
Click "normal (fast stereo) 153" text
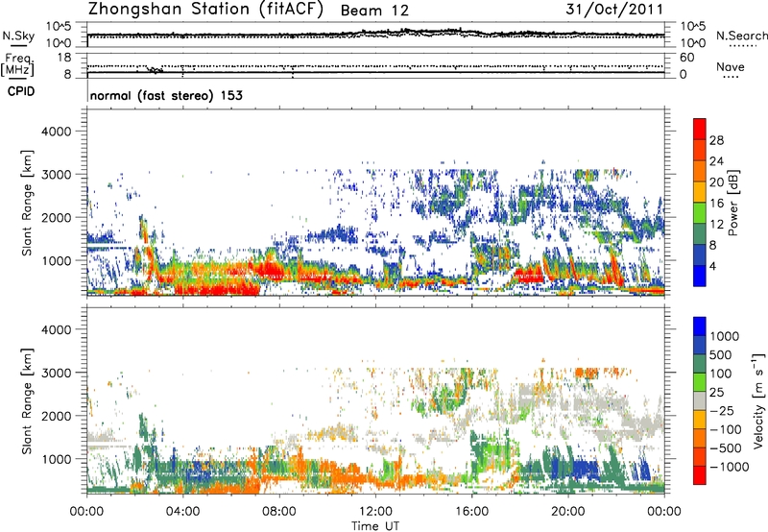[x=166, y=95]
